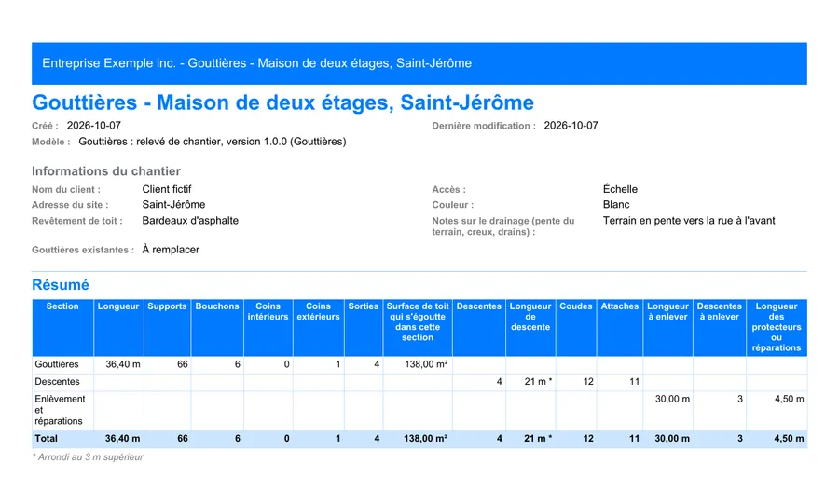
Task: Click the large 'Gouttières - Maison de deux étages' heading
Action: 282,102
